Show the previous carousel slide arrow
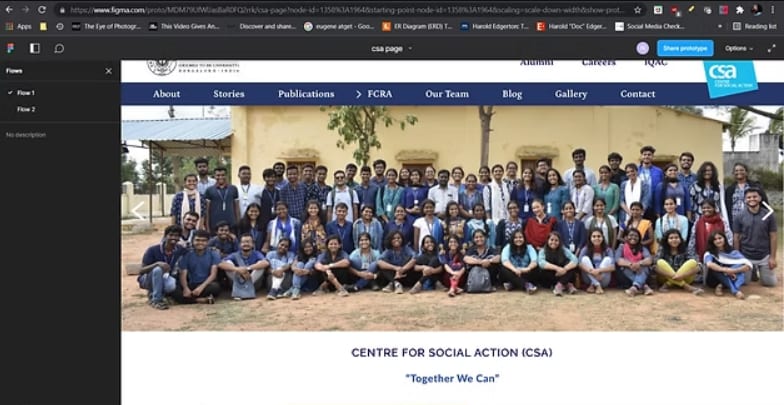 (x=138, y=210)
